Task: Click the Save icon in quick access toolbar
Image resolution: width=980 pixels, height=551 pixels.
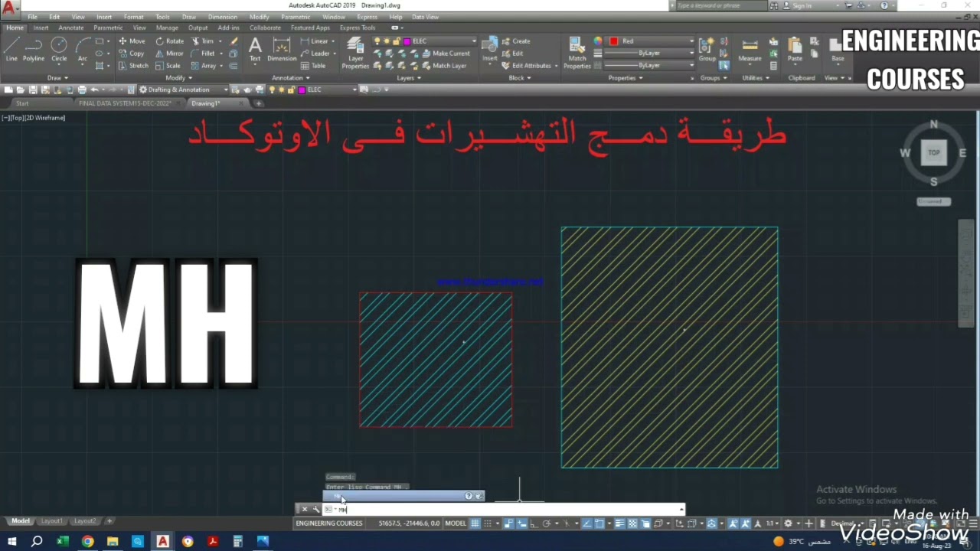Action: point(33,90)
